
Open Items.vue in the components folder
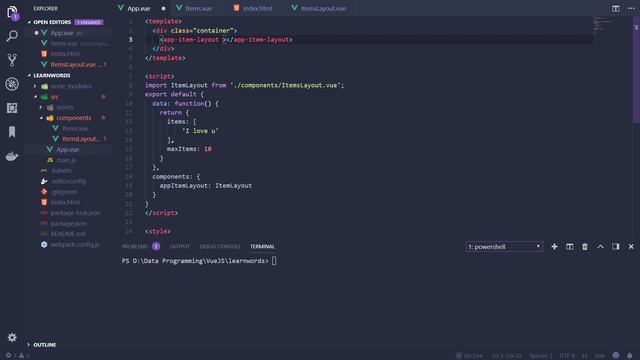(76, 129)
